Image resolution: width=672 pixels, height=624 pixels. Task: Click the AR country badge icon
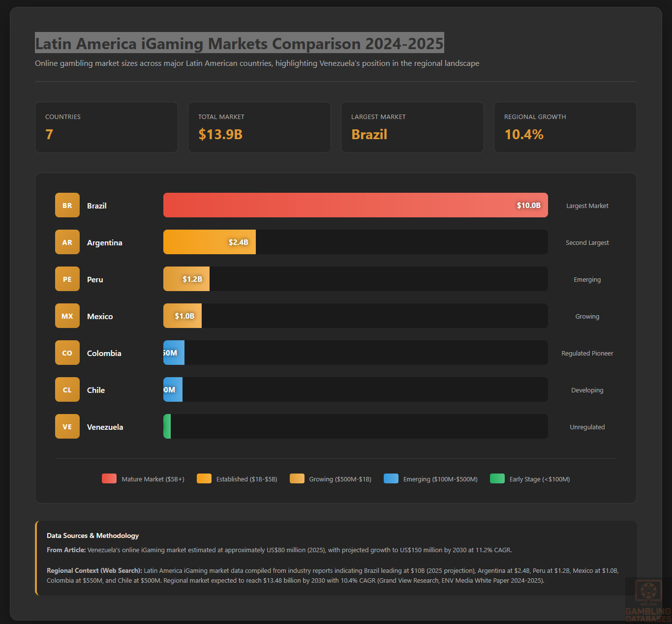(x=67, y=242)
